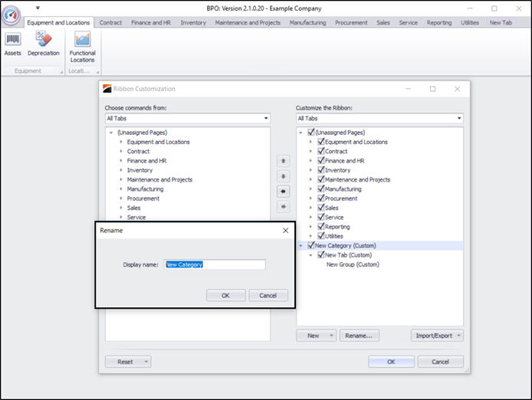Select New Group (Custom) tree item
Viewport: 532px width, 400px height.
pos(353,264)
